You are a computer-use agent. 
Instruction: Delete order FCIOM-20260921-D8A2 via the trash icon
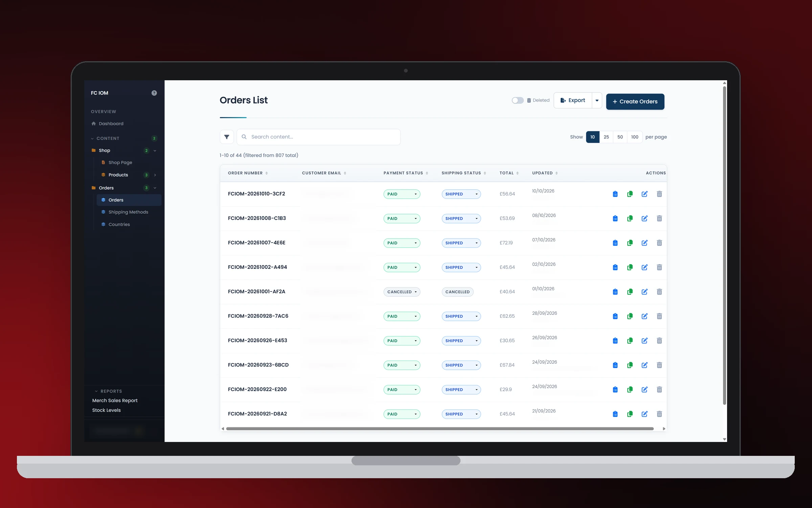click(x=659, y=414)
